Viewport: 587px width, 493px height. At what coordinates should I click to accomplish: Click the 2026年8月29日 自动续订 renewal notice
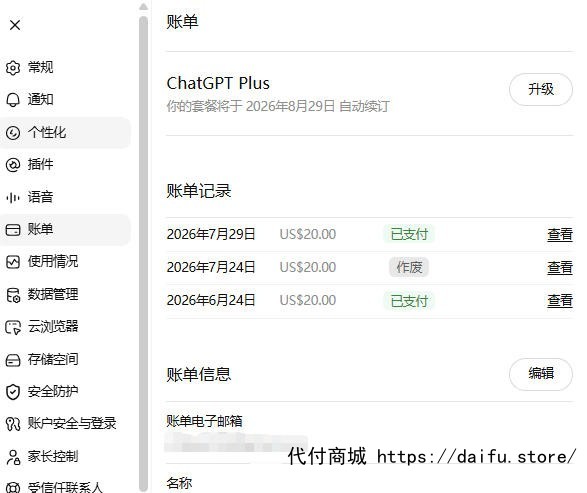click(278, 106)
